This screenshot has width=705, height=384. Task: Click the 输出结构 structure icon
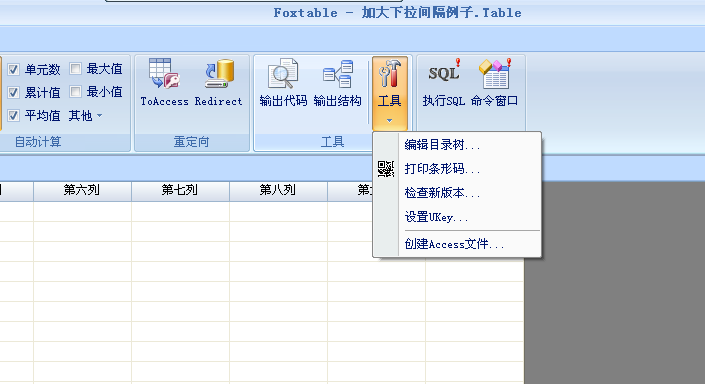(x=338, y=74)
